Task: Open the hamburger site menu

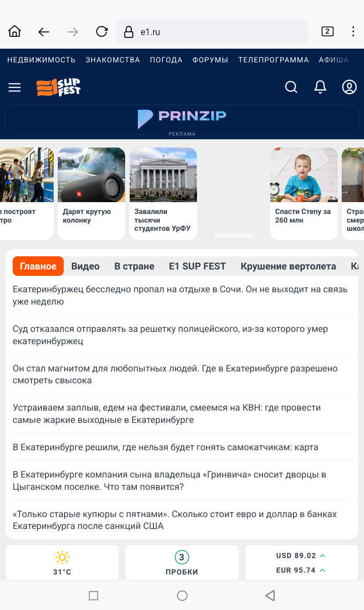Action: pyautogui.click(x=15, y=87)
